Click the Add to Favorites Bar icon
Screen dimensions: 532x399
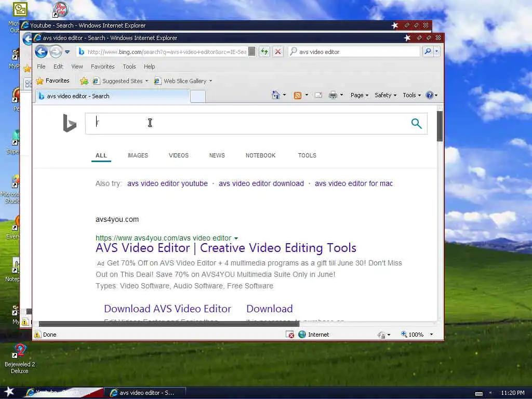84,81
